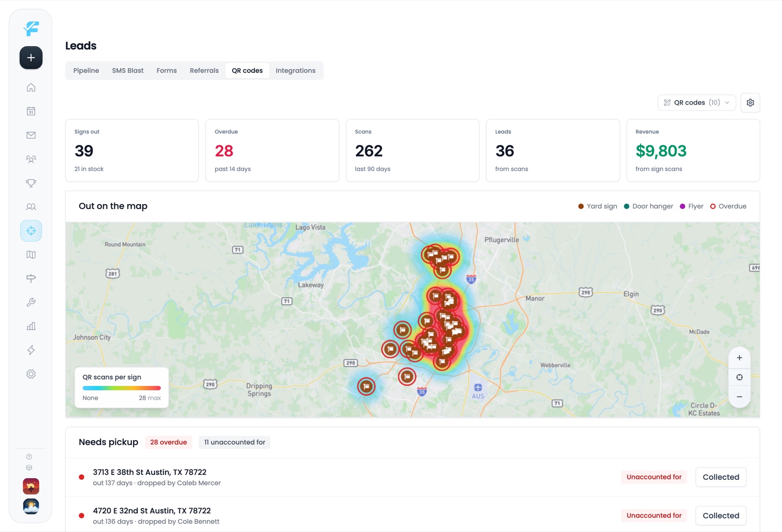Open the Overdue 28 stat card
The height and width of the screenshot is (532, 782).
pos(272,150)
